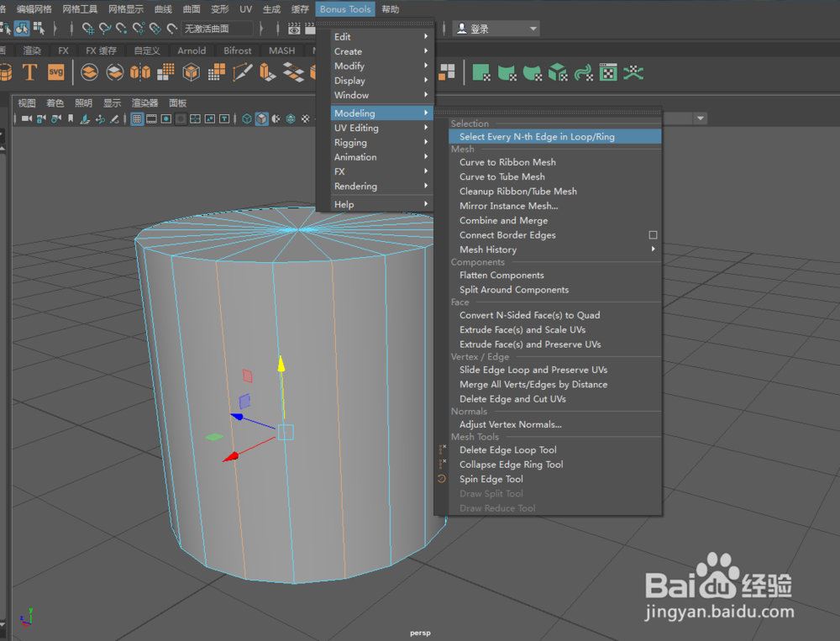Open the 网格工具 menu

point(80,9)
